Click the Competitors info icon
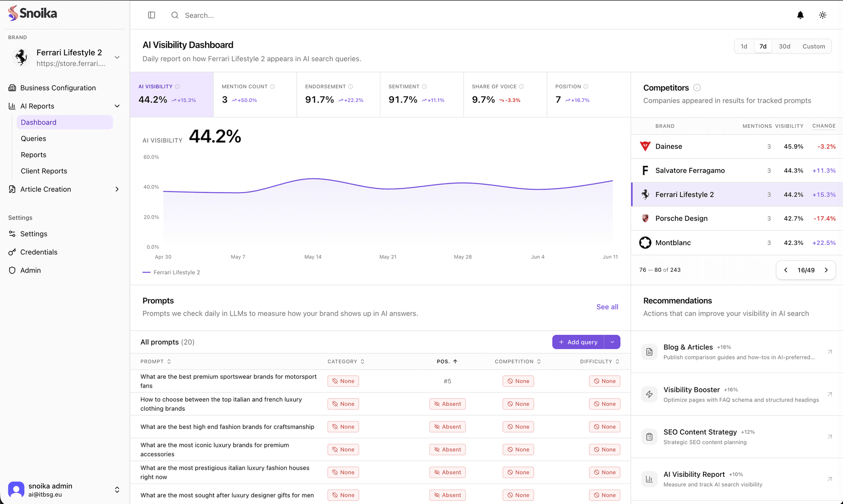This screenshot has width=843, height=504. [697, 88]
